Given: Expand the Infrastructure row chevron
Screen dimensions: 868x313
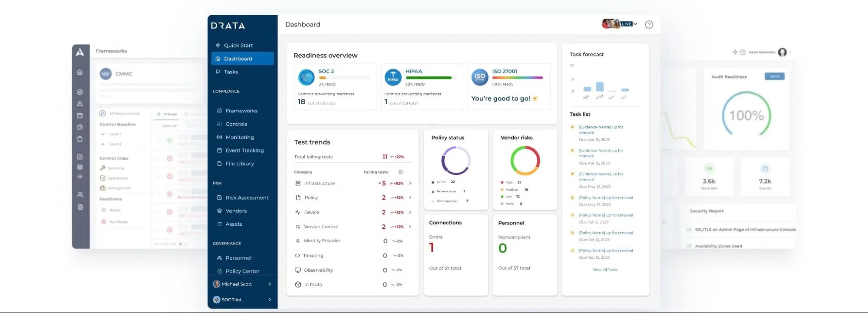Looking at the screenshot, I should [410, 183].
